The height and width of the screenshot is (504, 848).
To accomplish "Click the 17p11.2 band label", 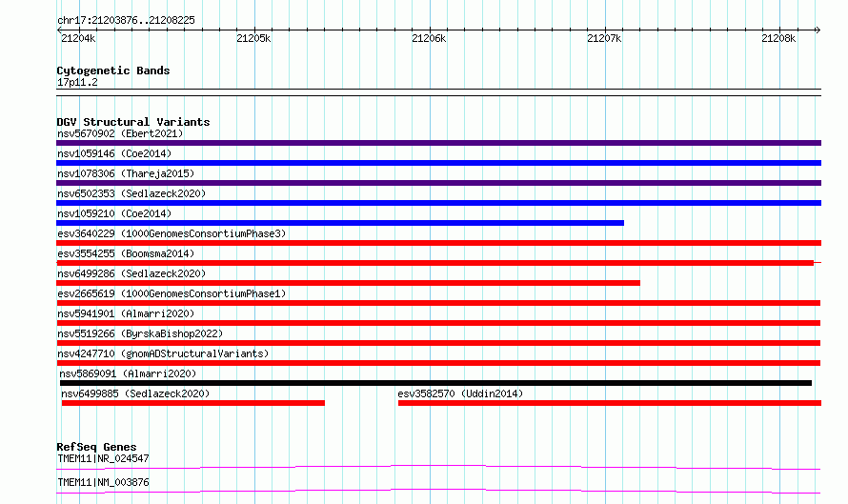I will 77,82.
